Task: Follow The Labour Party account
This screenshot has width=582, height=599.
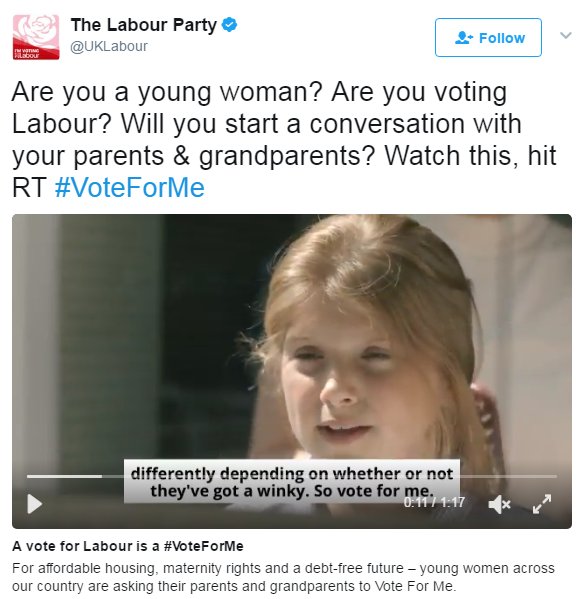Action: tap(488, 37)
